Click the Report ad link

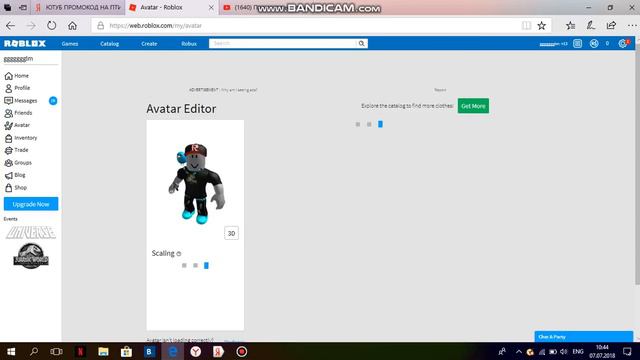pyautogui.click(x=440, y=90)
